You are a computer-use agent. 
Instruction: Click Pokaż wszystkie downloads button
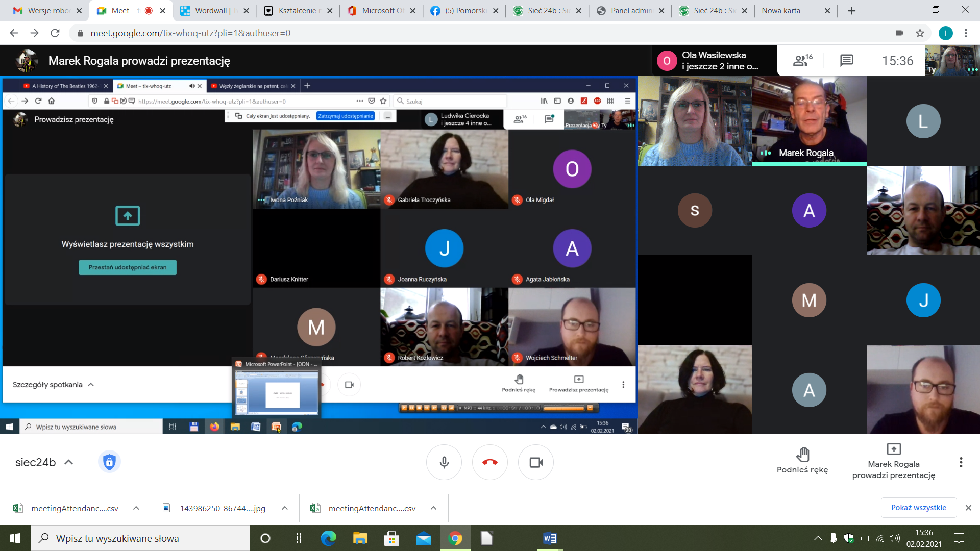918,508
